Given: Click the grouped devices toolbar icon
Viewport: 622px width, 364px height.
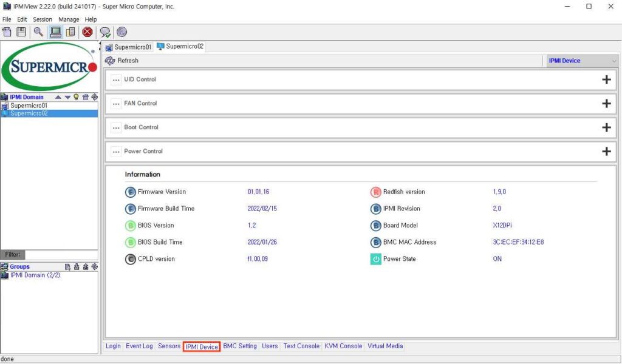Looking at the screenshot, I should click(70, 32).
